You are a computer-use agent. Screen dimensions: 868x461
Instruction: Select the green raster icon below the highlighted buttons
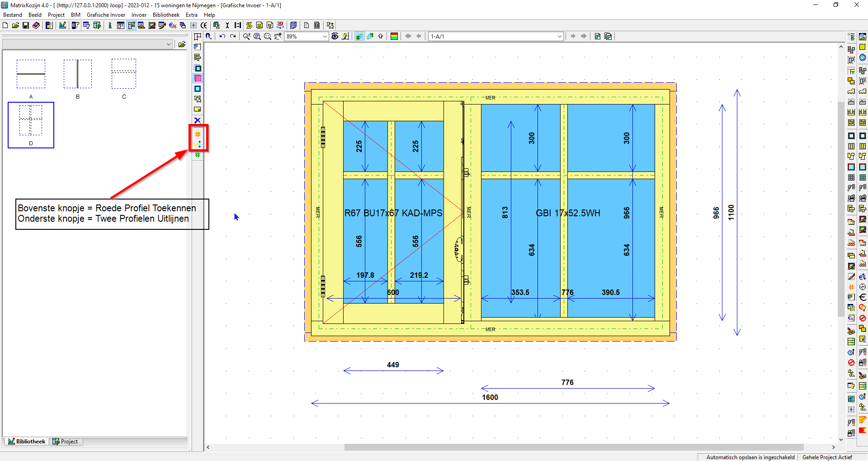coord(198,155)
